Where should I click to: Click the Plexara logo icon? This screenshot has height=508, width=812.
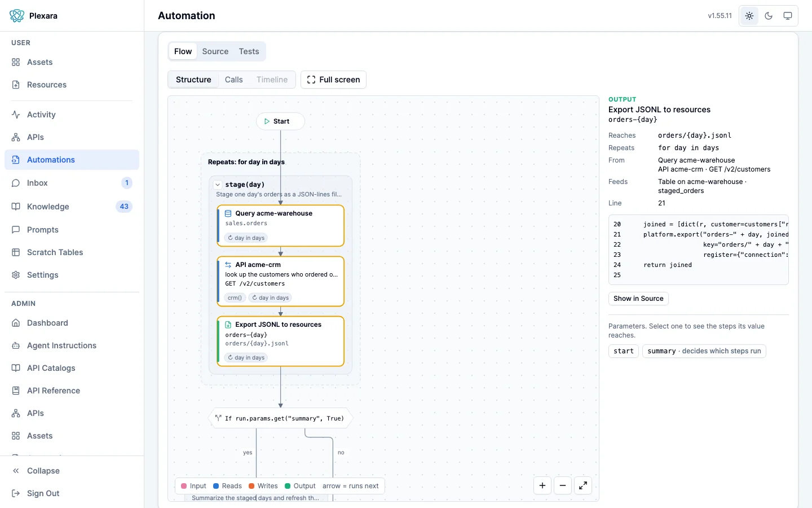click(17, 16)
